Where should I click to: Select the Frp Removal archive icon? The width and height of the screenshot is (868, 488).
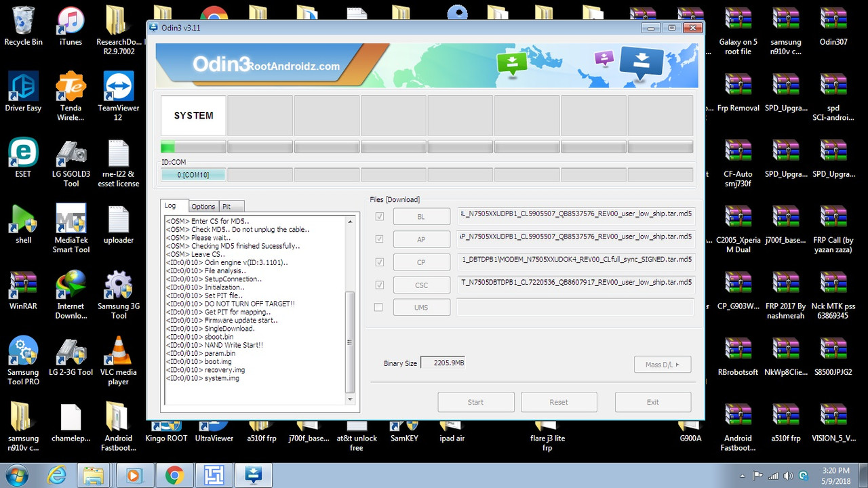[x=738, y=92]
